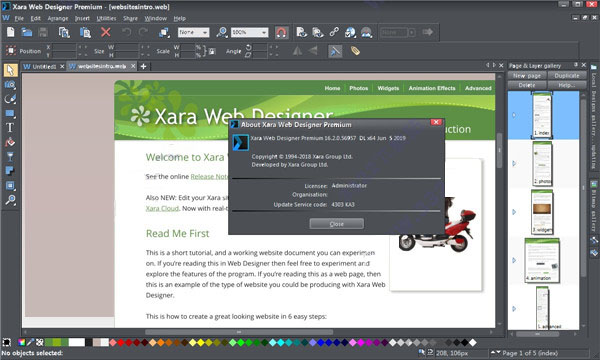Select page 2 photos thumbnail
The width and height of the screenshot is (600, 360).
[542, 163]
